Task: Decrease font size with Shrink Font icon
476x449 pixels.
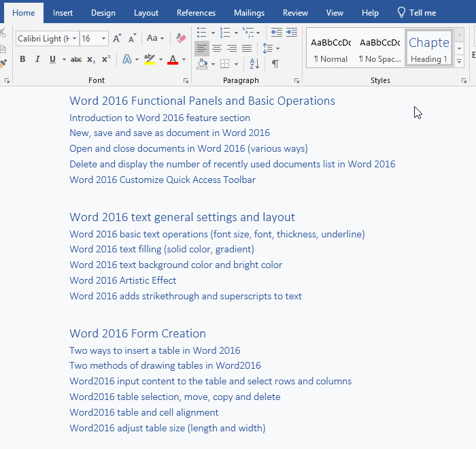Action: [x=132, y=38]
